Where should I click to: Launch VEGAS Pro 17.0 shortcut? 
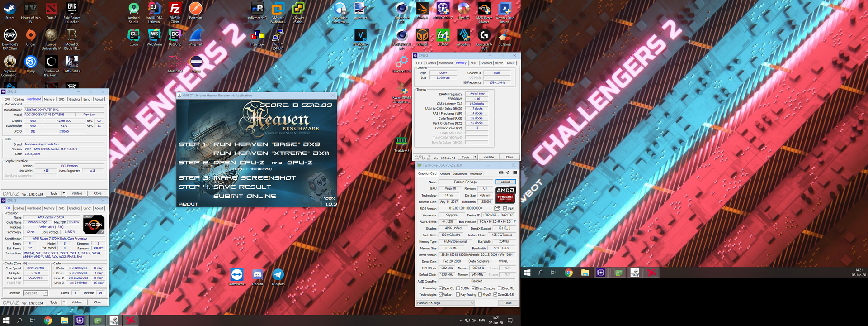[360, 39]
